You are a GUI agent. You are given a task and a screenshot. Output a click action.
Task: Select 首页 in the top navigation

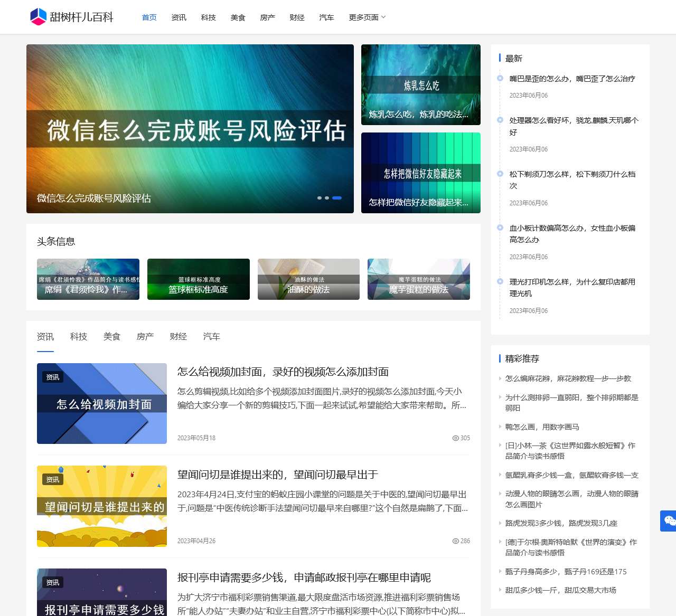pyautogui.click(x=148, y=17)
